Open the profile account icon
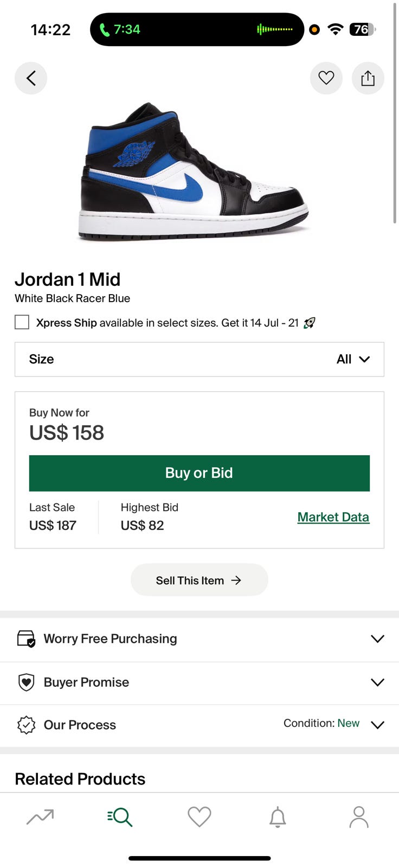This screenshot has width=399, height=868. point(358,816)
